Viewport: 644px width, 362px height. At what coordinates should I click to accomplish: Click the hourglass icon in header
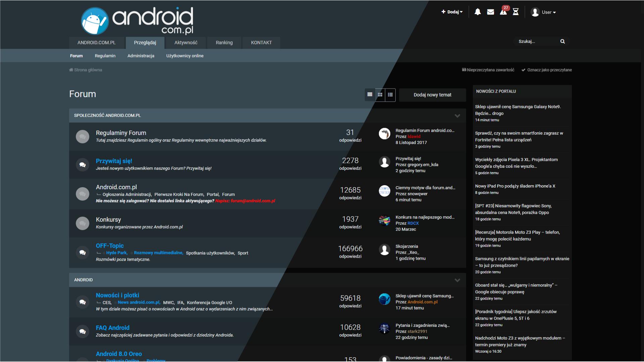coord(516,12)
